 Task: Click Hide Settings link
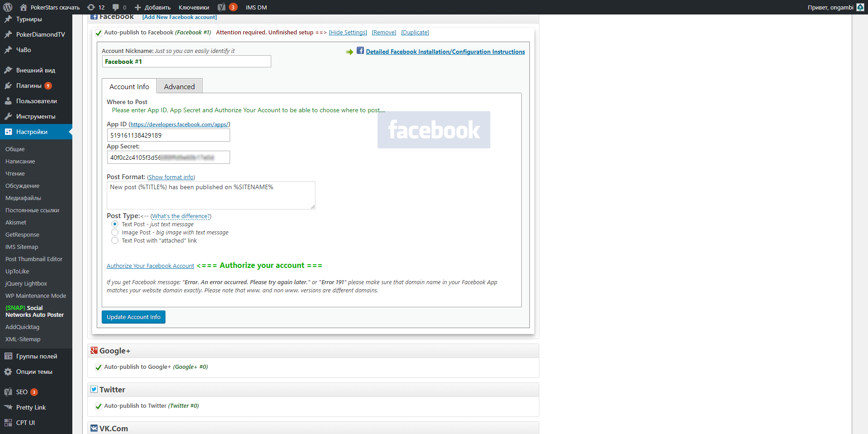pos(348,33)
